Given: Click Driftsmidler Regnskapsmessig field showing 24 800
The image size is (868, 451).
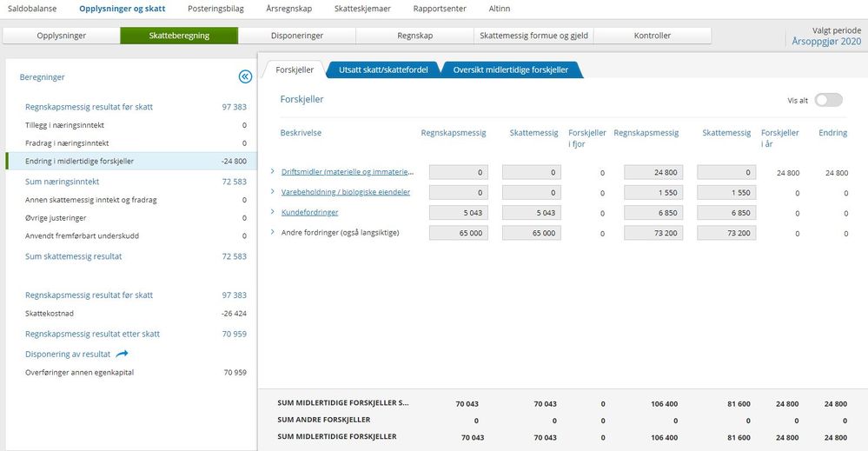Looking at the screenshot, I should point(653,173).
